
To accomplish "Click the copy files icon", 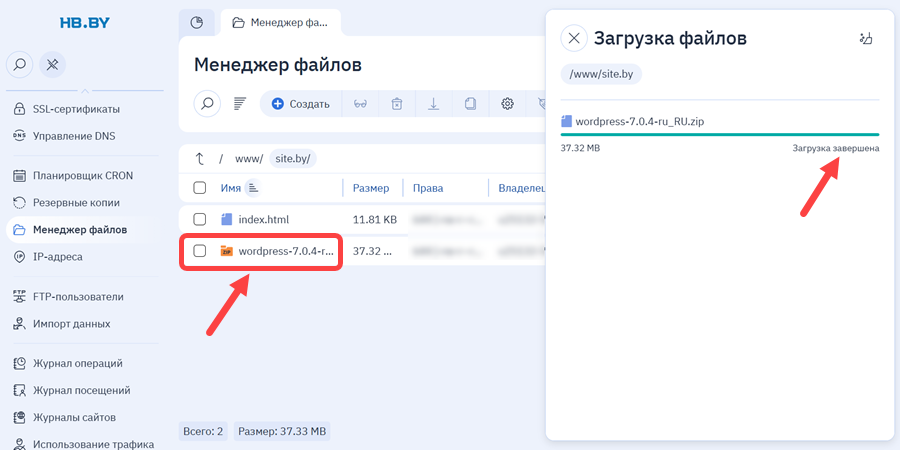I will (x=470, y=104).
